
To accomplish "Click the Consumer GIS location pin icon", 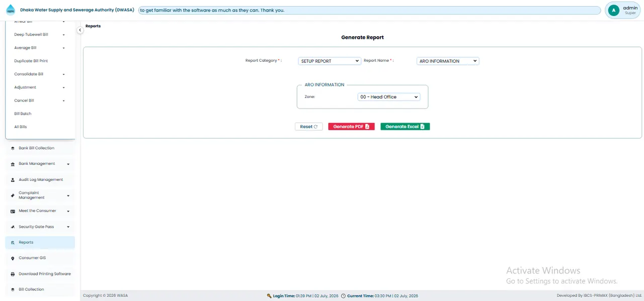I will click(x=13, y=258).
